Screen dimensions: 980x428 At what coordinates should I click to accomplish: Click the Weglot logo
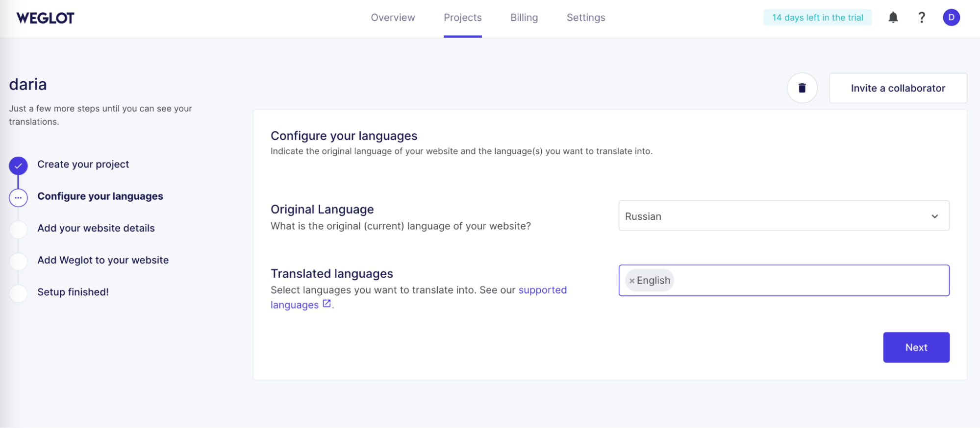(x=45, y=18)
